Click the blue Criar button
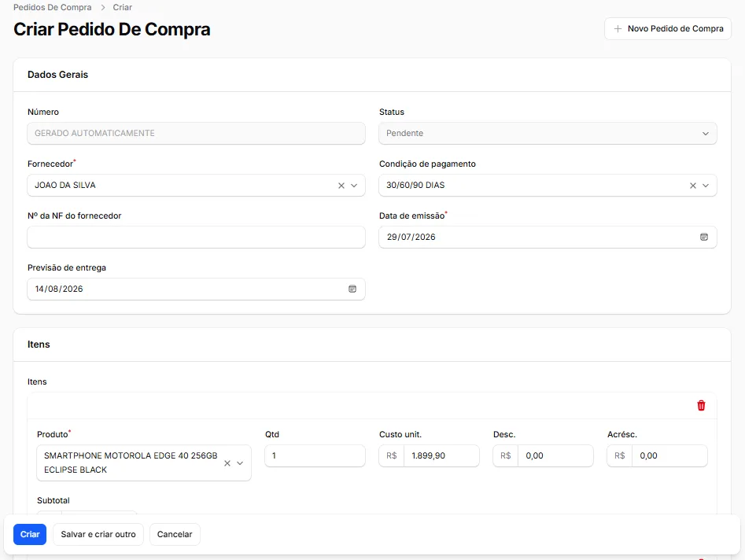This screenshot has width=745, height=560. pos(30,534)
